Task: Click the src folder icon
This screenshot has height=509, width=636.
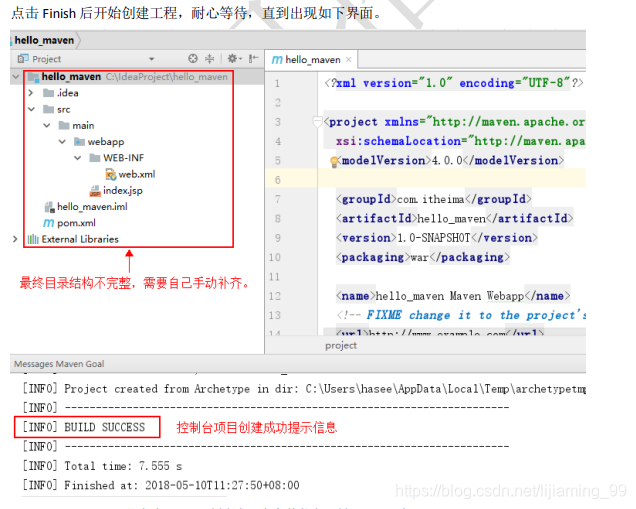Action: [x=49, y=109]
